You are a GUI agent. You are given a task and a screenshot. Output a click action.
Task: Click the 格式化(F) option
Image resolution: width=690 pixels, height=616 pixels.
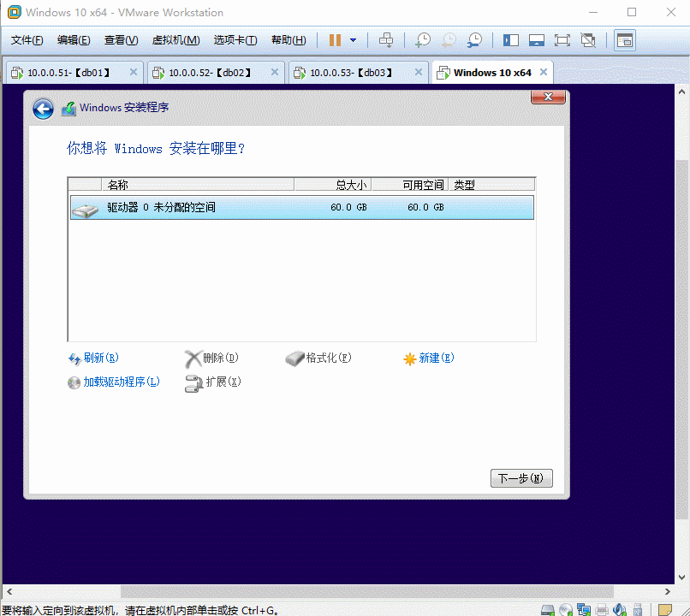pyautogui.click(x=318, y=358)
